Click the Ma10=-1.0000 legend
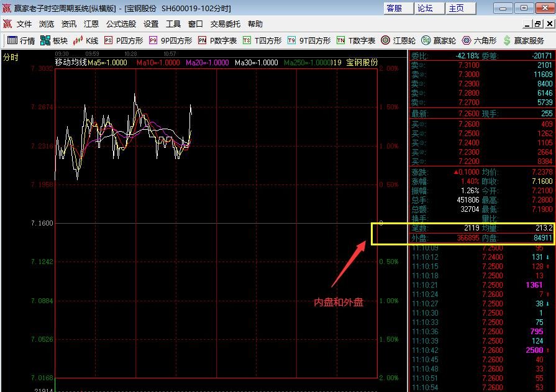556x392 pixels. pos(158,63)
